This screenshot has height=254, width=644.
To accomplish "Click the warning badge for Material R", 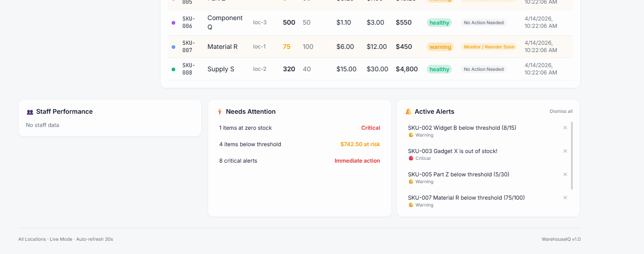I will tap(440, 47).
